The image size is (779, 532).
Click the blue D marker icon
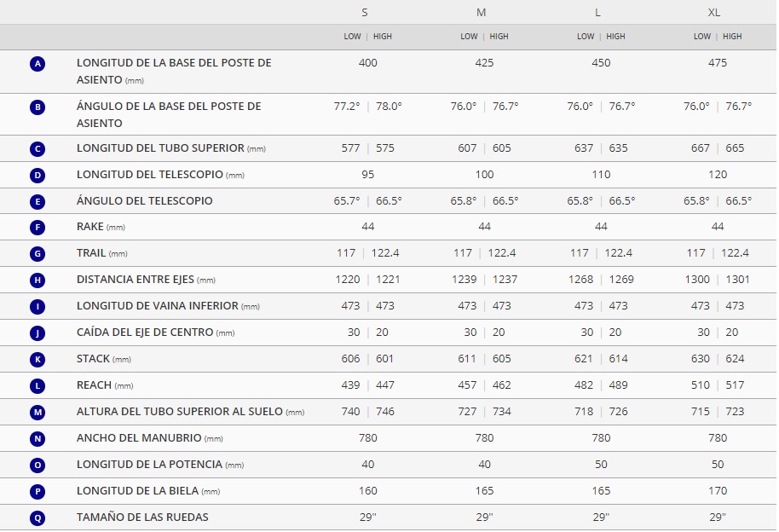pos(38,175)
